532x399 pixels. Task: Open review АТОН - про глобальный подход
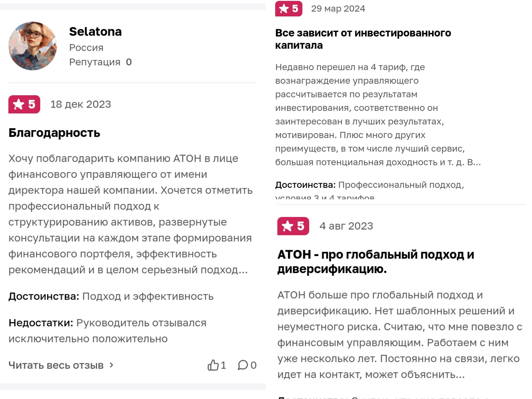(375, 262)
